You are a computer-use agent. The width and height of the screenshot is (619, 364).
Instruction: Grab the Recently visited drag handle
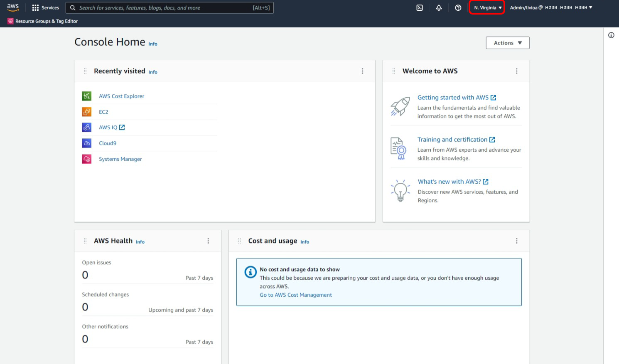point(85,71)
